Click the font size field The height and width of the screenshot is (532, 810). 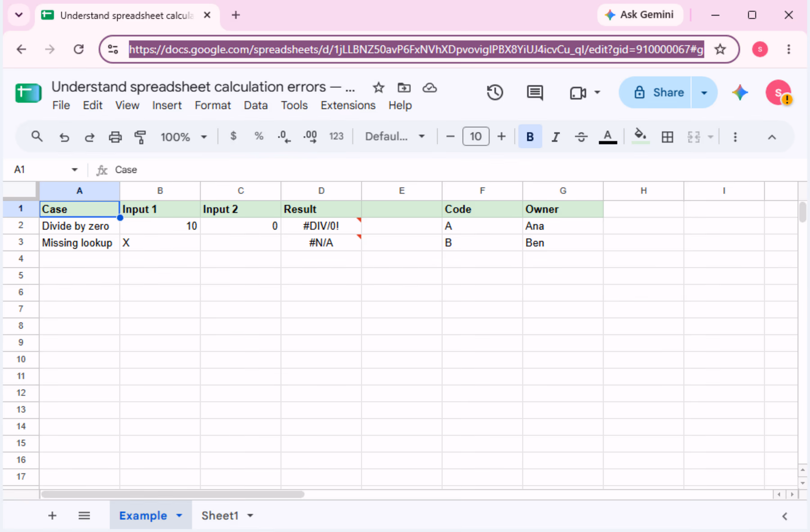click(476, 136)
